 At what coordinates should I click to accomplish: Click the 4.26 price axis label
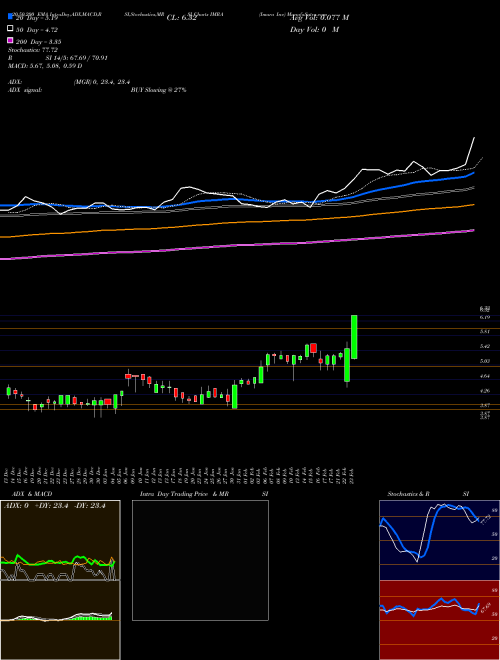coord(485,391)
